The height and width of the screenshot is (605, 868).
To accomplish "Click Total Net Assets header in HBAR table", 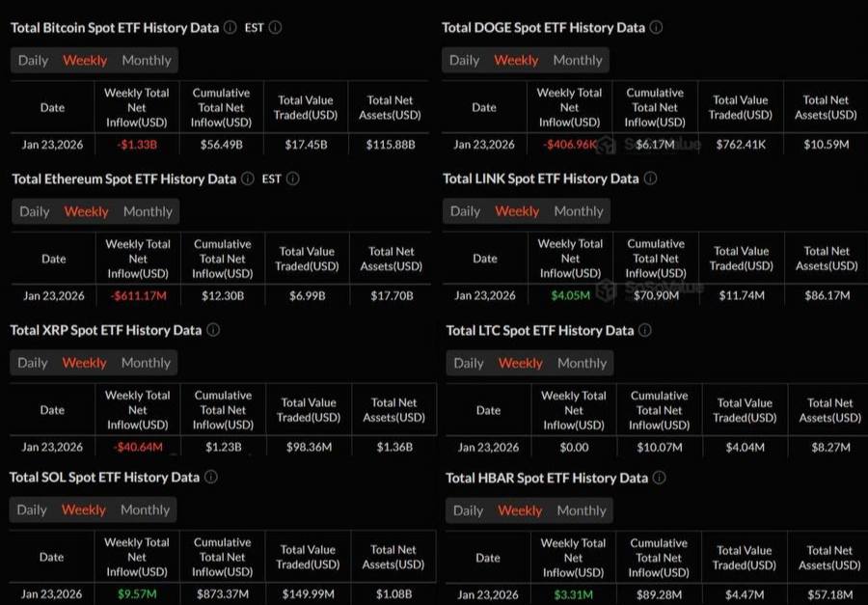I will tap(829, 558).
